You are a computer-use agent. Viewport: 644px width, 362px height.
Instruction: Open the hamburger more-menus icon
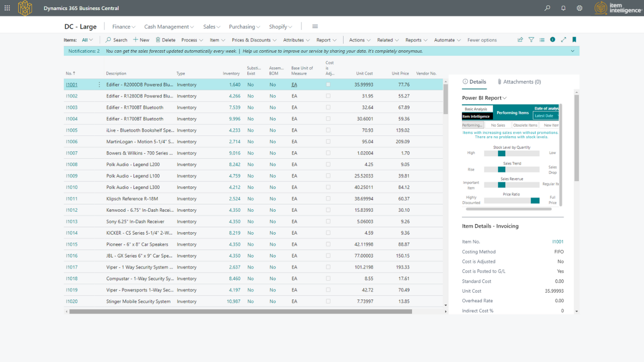[315, 27]
